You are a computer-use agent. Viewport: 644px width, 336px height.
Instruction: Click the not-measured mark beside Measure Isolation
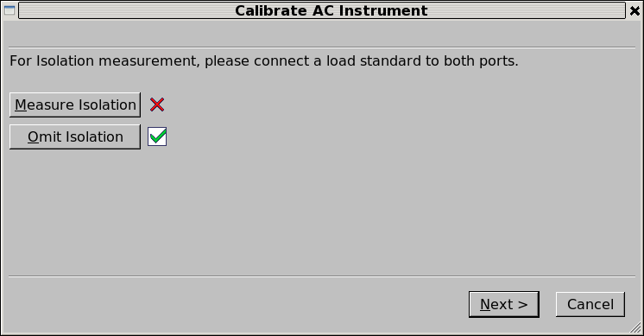[157, 105]
